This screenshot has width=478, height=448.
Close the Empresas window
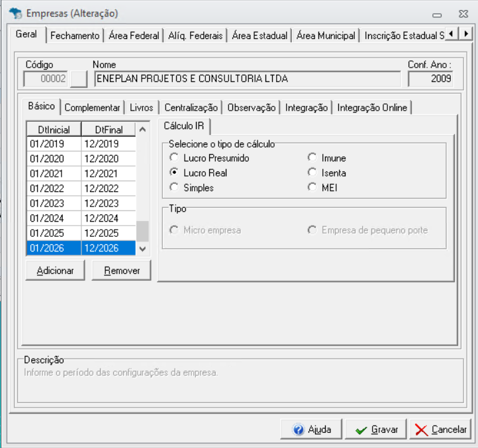[x=463, y=14]
